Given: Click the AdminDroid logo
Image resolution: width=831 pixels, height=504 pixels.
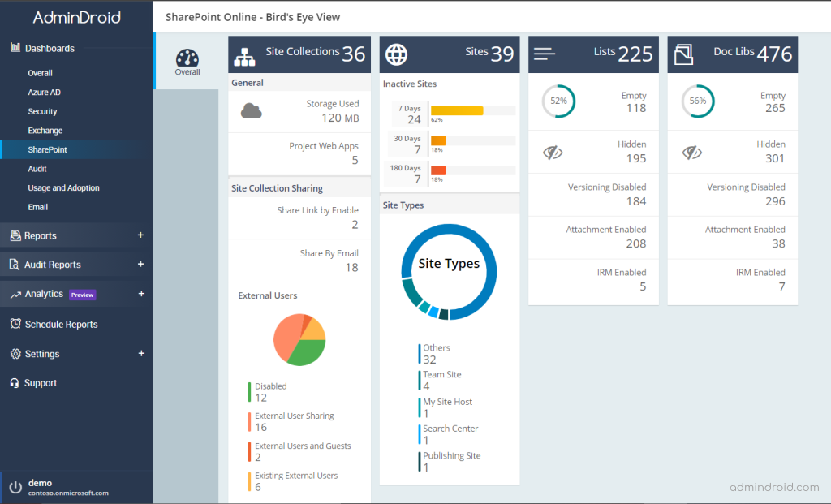Looking at the screenshot, I should click(x=77, y=18).
